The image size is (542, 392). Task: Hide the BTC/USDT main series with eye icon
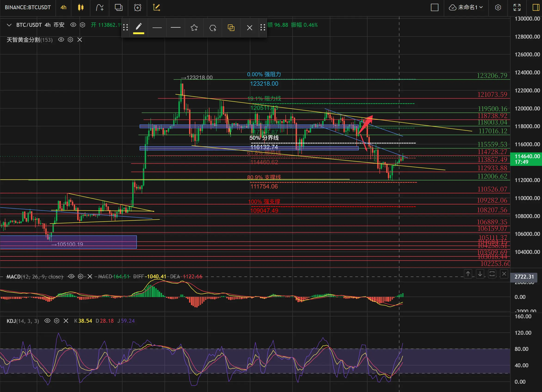[73, 25]
